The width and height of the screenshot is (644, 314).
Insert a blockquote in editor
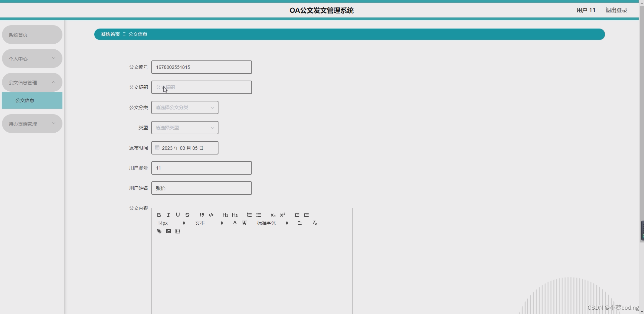pyautogui.click(x=202, y=215)
